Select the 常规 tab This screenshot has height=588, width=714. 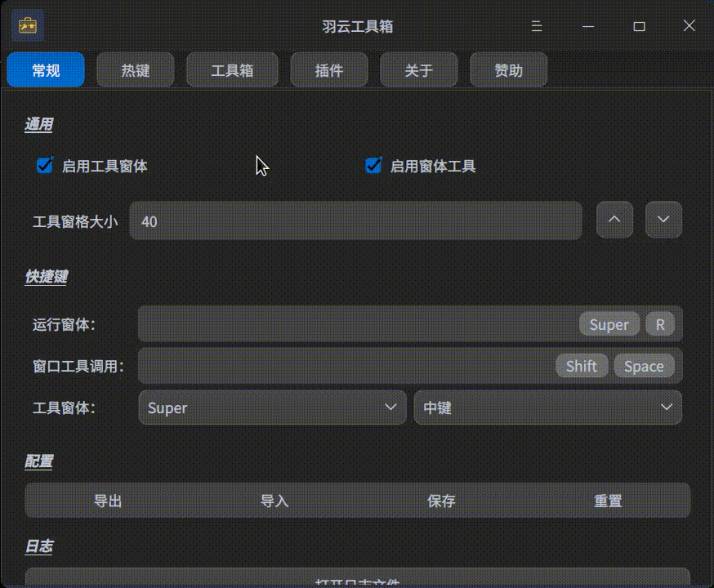[46, 69]
